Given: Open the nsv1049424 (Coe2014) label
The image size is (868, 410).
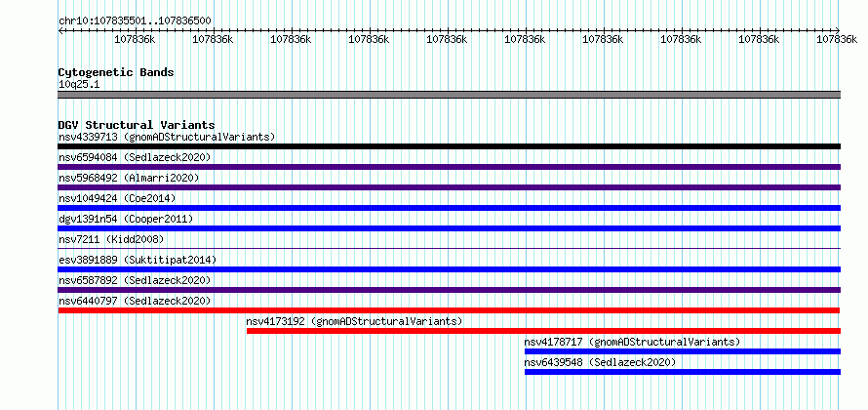Looking at the screenshot, I should point(117,198).
